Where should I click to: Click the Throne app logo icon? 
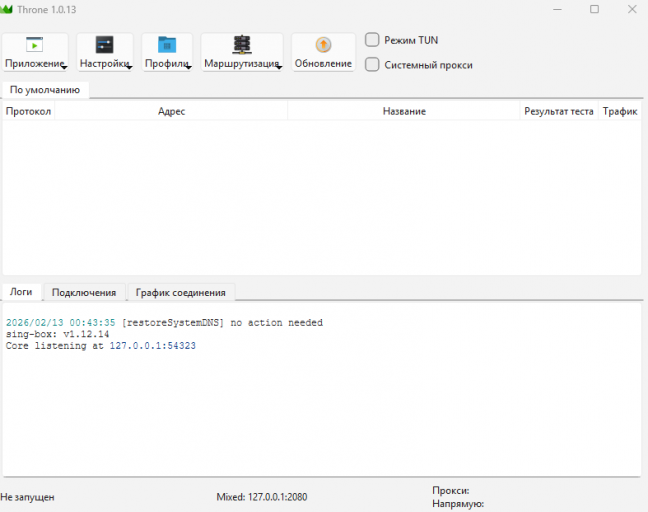click(6, 9)
